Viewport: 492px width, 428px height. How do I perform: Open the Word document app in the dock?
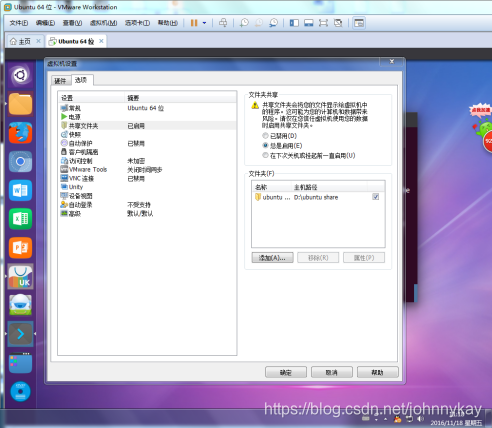[x=21, y=190]
